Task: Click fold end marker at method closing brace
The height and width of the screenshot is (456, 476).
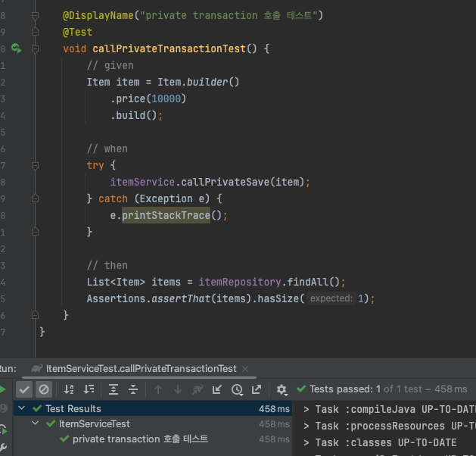Action: [35, 315]
